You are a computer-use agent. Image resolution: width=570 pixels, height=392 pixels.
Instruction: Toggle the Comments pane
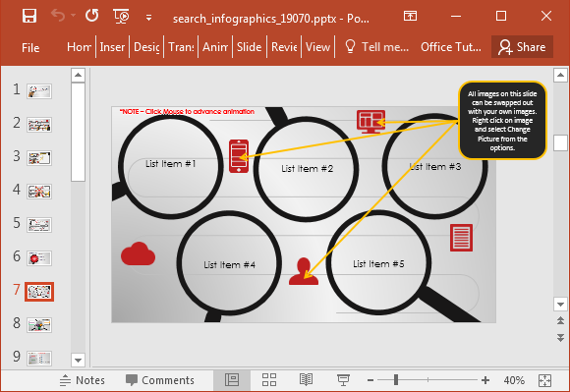coord(160,380)
